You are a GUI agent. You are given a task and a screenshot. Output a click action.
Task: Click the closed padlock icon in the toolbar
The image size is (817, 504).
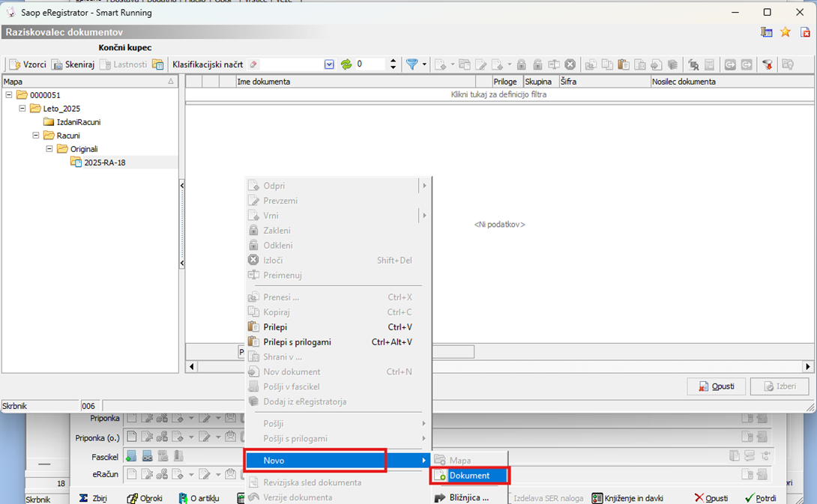pyautogui.click(x=521, y=64)
